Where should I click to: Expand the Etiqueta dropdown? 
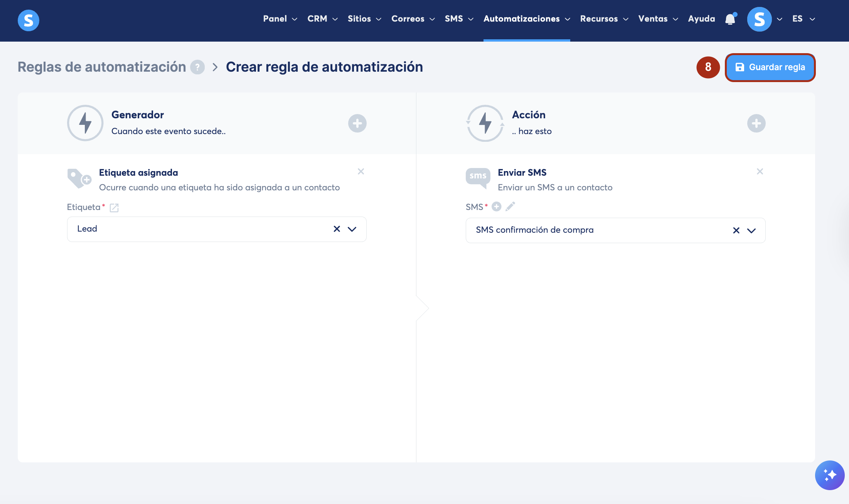tap(352, 229)
